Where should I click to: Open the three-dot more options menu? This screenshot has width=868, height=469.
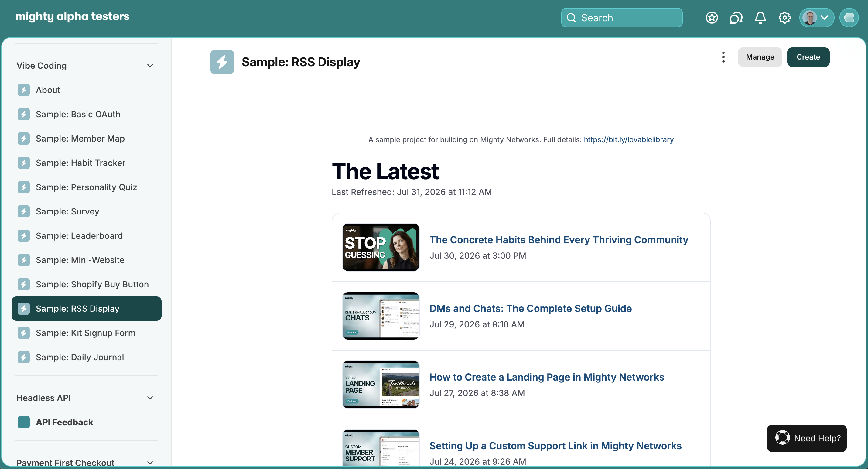(x=723, y=57)
